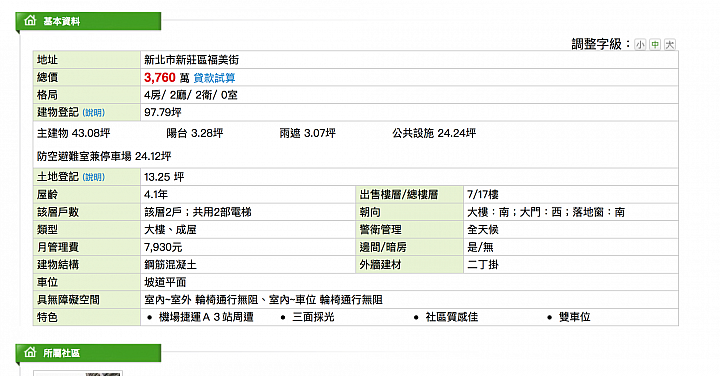Set font size to small (小)
This screenshot has width=720, height=376.
640,45
